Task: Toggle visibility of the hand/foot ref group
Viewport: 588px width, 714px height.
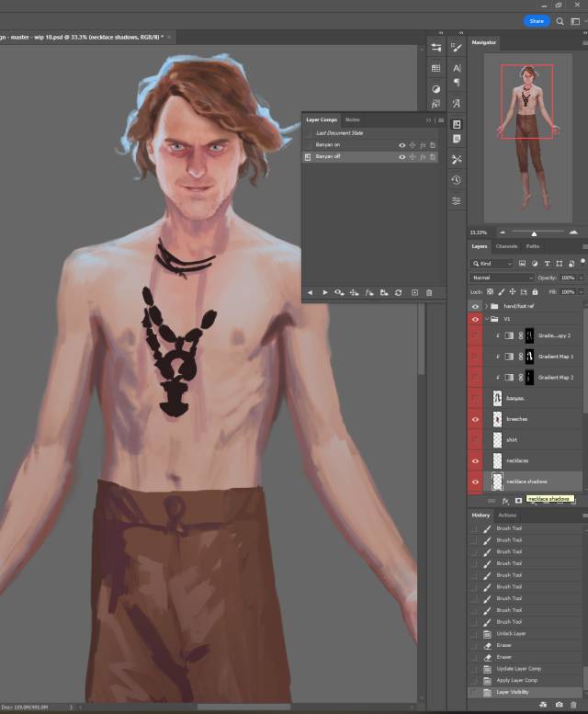Action: click(x=475, y=306)
